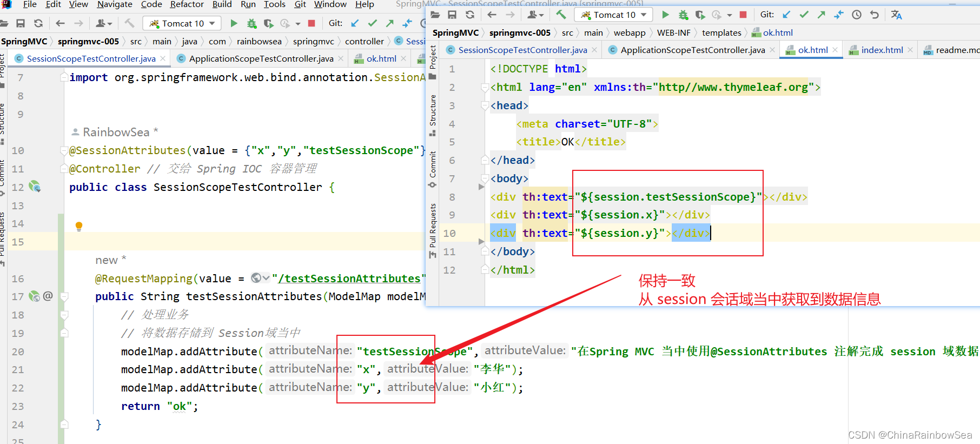Run Tomcat 10 in the controller window
Viewport: 980px width, 444px height.
pyautogui.click(x=234, y=23)
